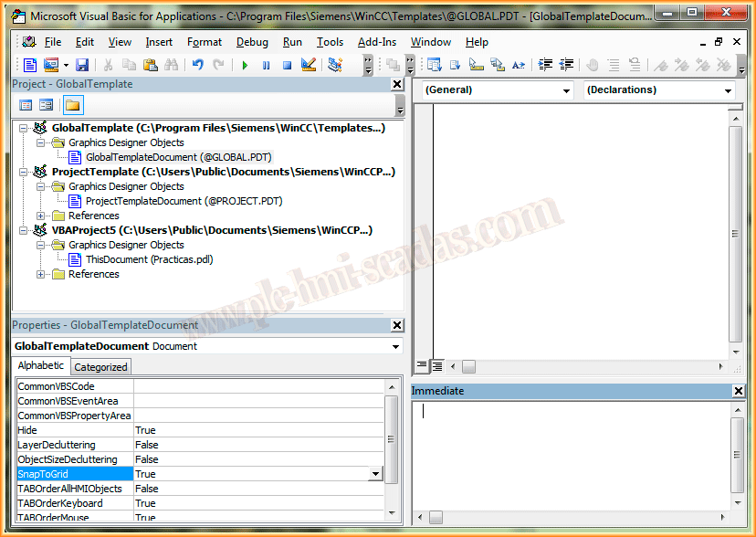Toggle Folders view in Project panel
Image resolution: width=756 pixels, height=537 pixels.
[x=72, y=105]
